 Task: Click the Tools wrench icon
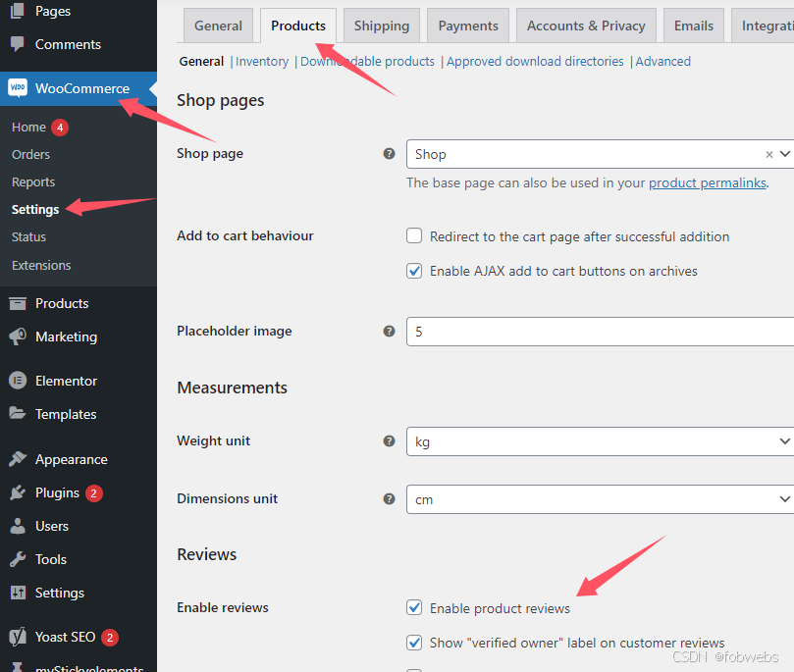tap(18, 559)
